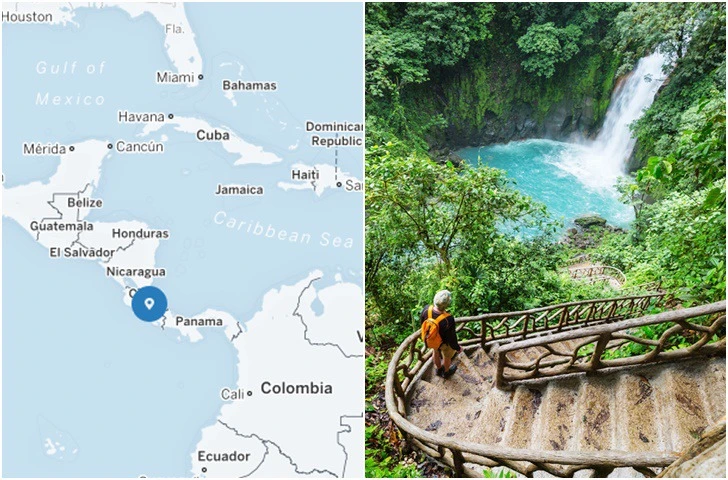Click the Bahamas label

point(249,85)
